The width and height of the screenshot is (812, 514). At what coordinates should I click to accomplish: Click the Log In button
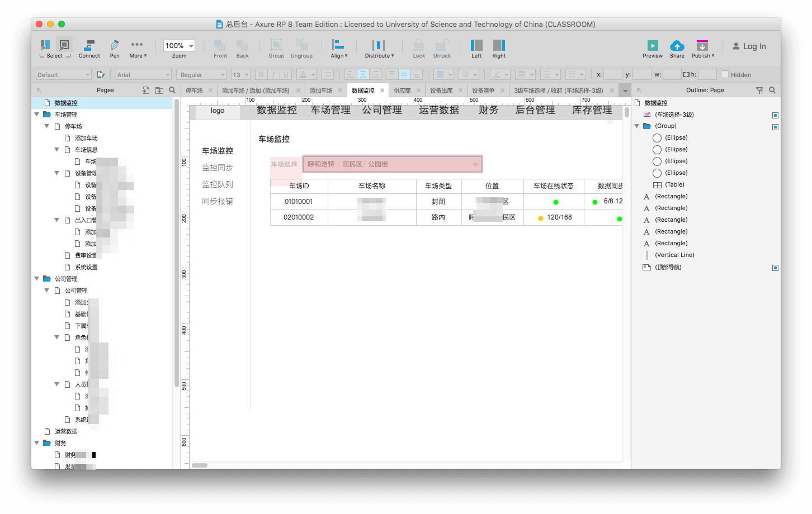point(749,46)
